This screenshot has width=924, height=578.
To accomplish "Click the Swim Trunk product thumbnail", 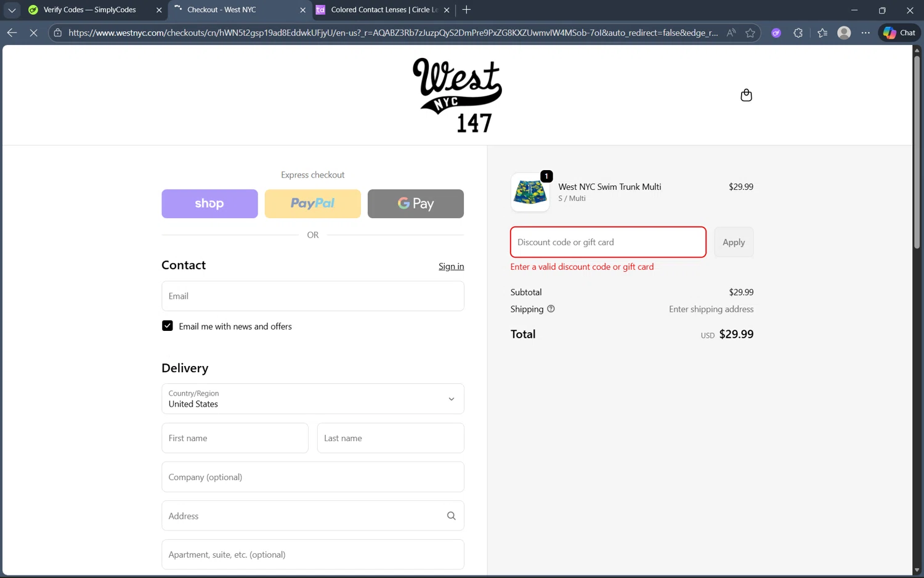I will click(x=530, y=192).
